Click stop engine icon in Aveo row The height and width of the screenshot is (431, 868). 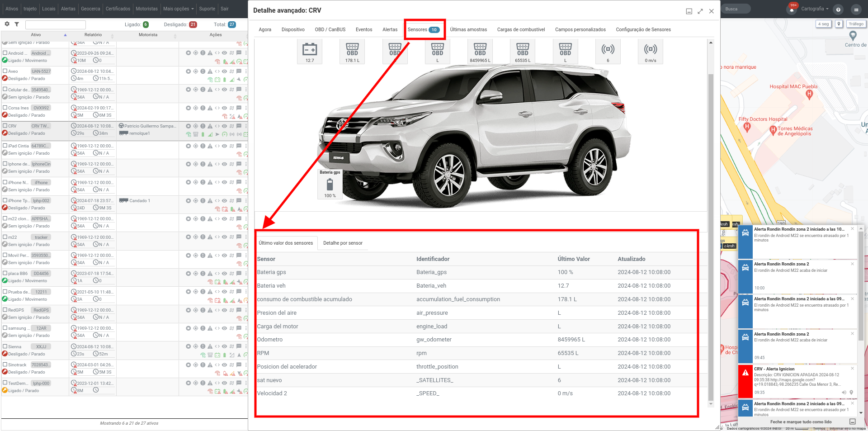coord(189,71)
